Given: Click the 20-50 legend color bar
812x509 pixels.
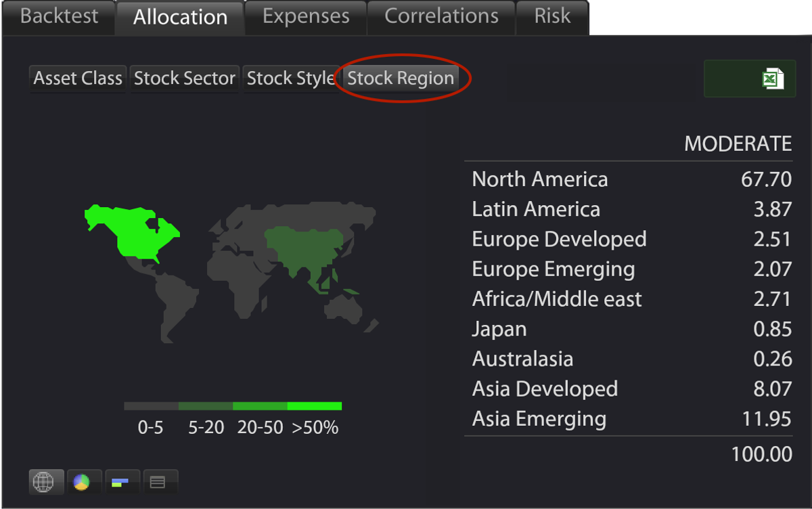Looking at the screenshot, I should point(260,406).
